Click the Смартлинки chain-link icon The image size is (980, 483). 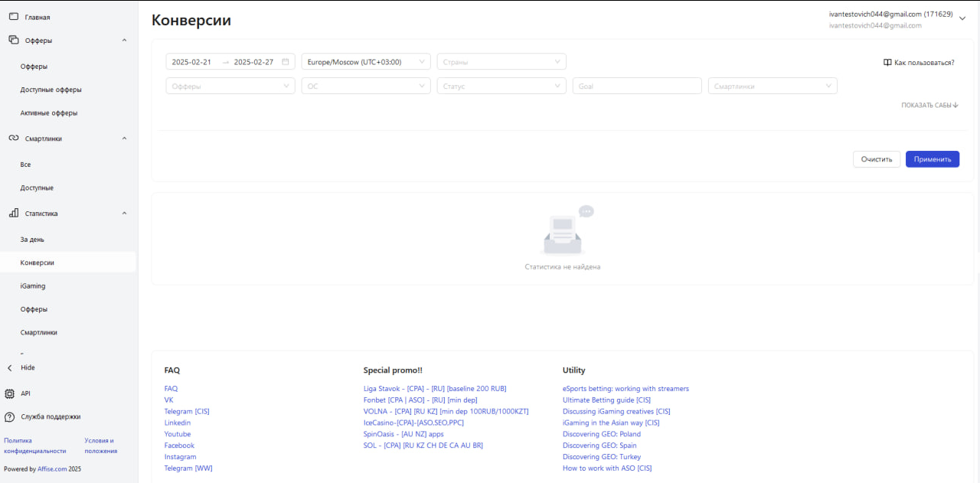coord(13,139)
